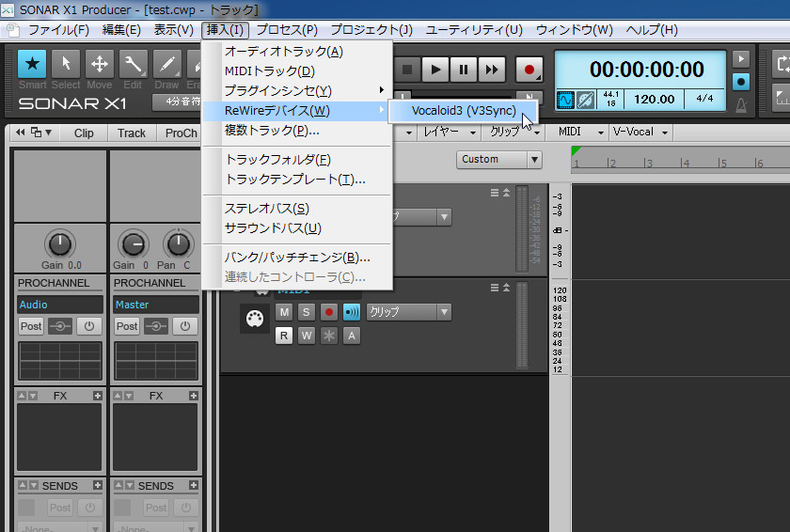
Task: Click the Stop transport button
Action: [407, 70]
